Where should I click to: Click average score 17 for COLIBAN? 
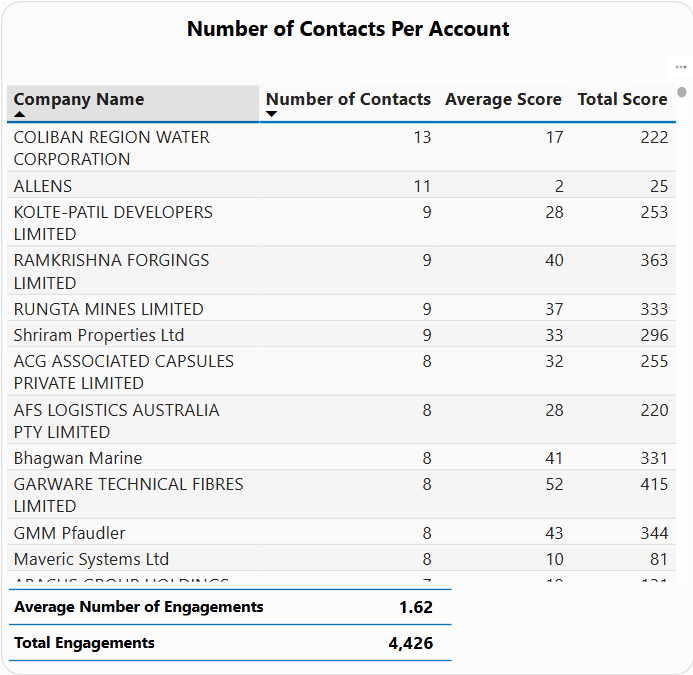coord(554,137)
